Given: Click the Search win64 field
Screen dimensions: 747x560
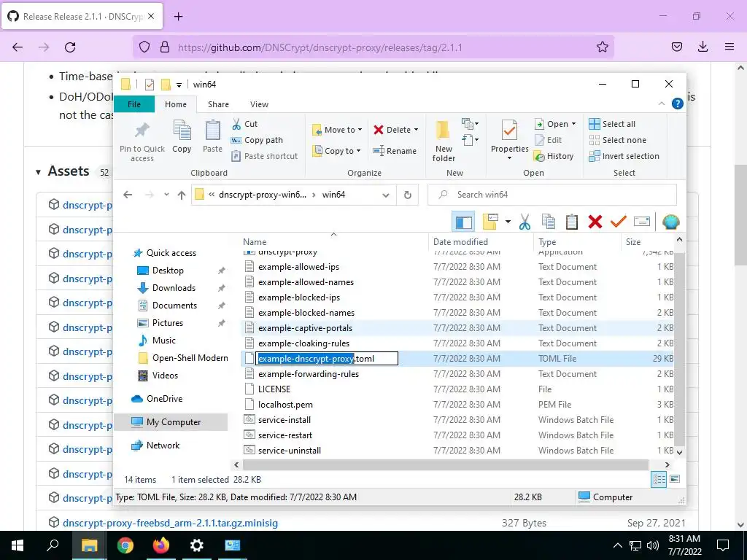Looking at the screenshot, I should pos(551,195).
